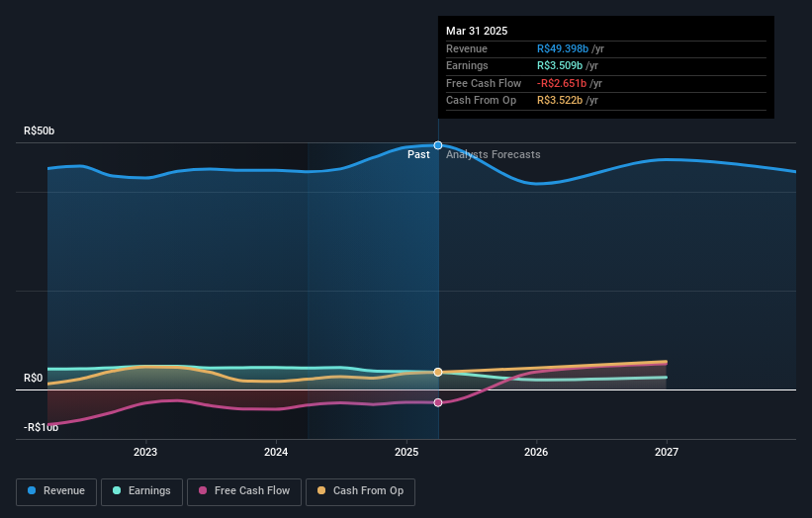Click the -R$10b y-axis label
Viewport: 812px width, 518px height.
click(41, 427)
